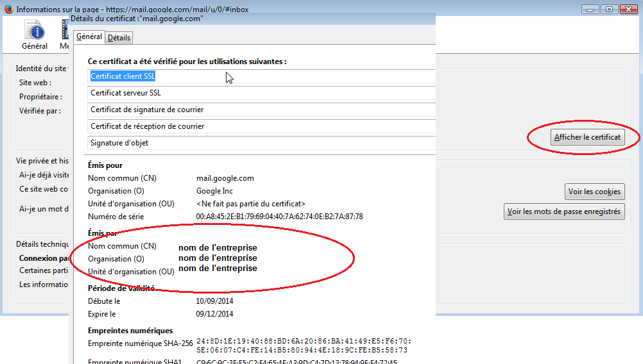This screenshot has width=643, height=364.
Task: Open Voir les cookies
Action: coord(594,192)
